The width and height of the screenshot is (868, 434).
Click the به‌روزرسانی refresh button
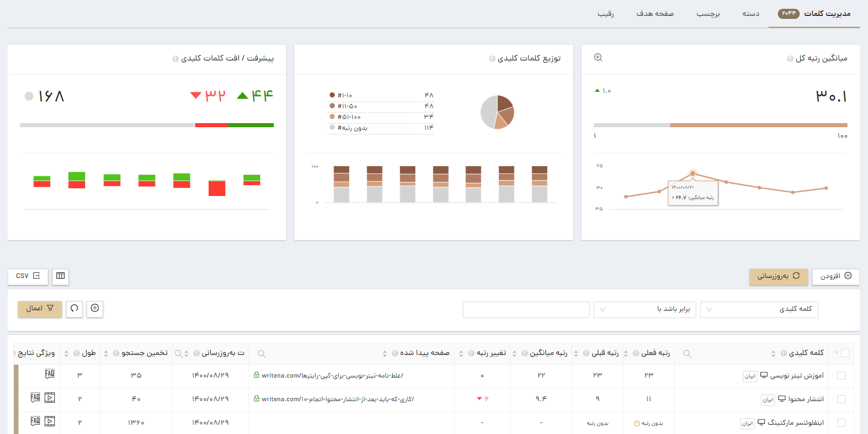[778, 276]
